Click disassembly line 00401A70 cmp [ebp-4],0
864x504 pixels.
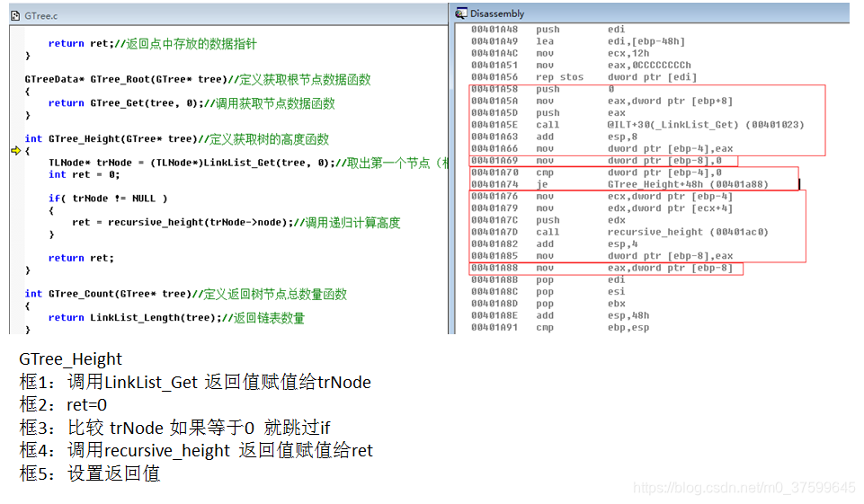[596, 172]
